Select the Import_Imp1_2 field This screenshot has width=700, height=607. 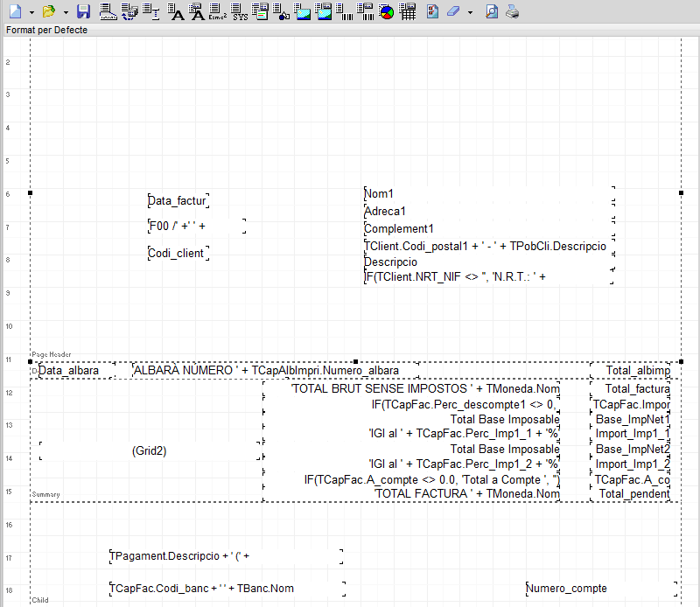(630, 464)
